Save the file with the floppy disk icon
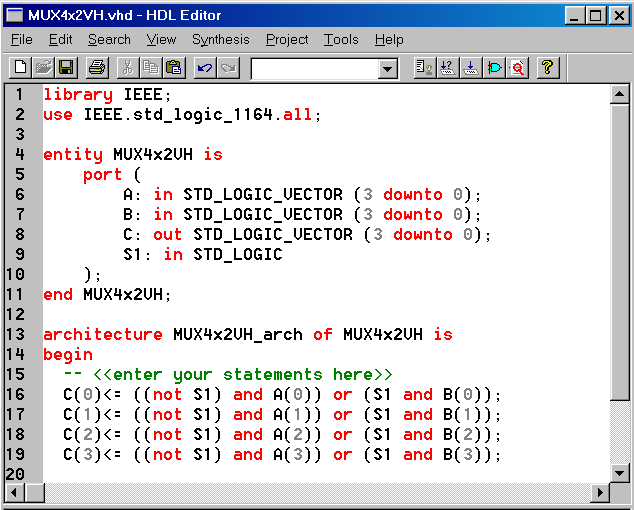The height and width of the screenshot is (510, 634). pos(66,68)
